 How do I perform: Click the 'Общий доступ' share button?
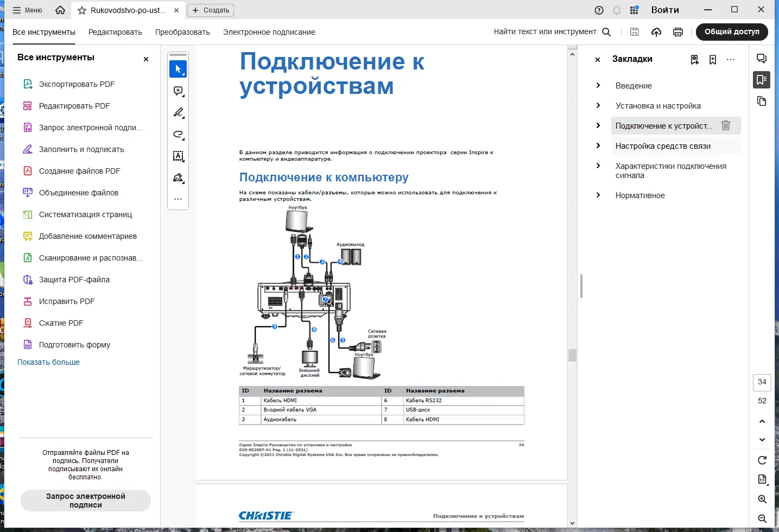732,32
